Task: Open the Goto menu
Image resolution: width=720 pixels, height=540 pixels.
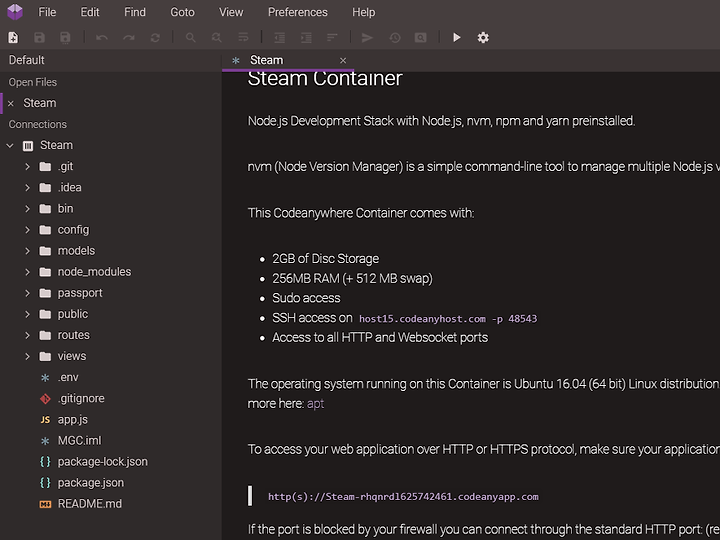Action: 182,12
